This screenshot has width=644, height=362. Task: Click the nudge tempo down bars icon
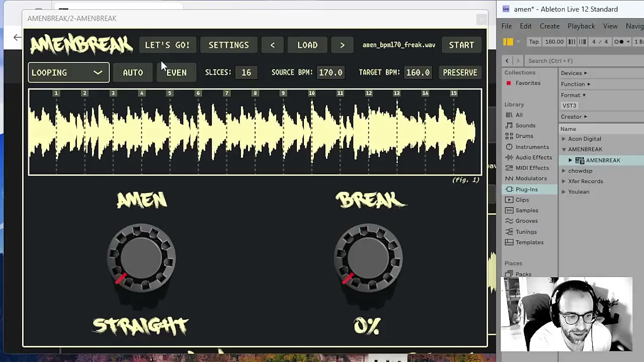coord(572,42)
